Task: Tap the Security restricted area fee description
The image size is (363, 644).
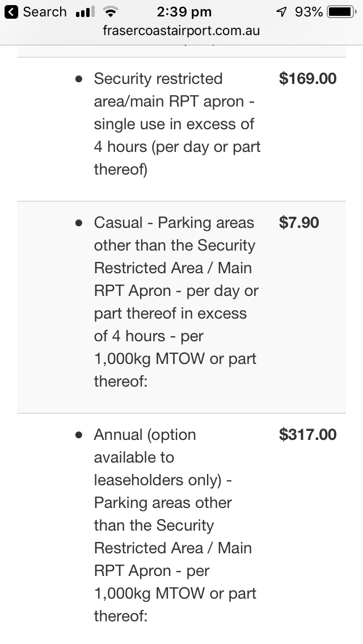Action: click(x=177, y=124)
